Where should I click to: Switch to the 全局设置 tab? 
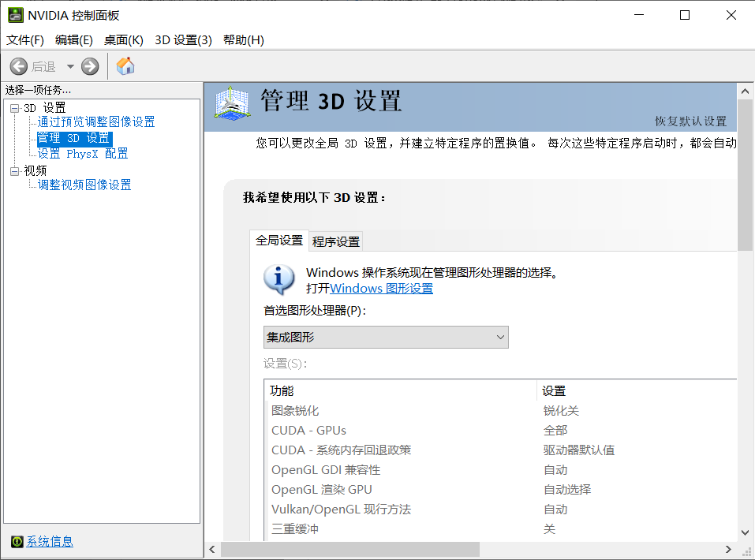coord(279,241)
